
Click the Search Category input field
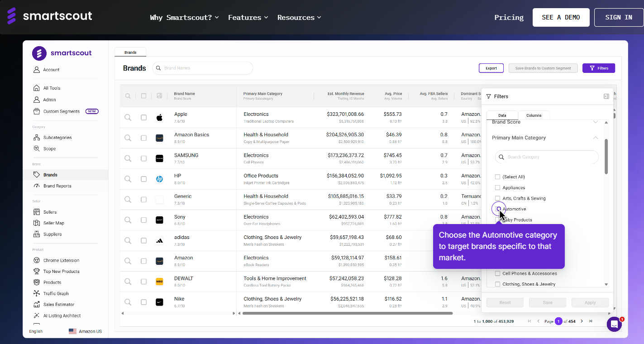pos(547,157)
